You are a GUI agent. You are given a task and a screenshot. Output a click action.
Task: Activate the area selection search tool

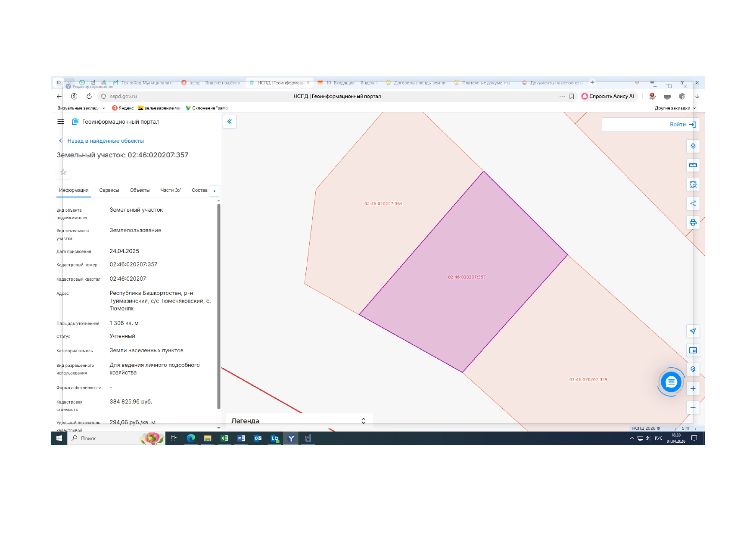coord(693,185)
